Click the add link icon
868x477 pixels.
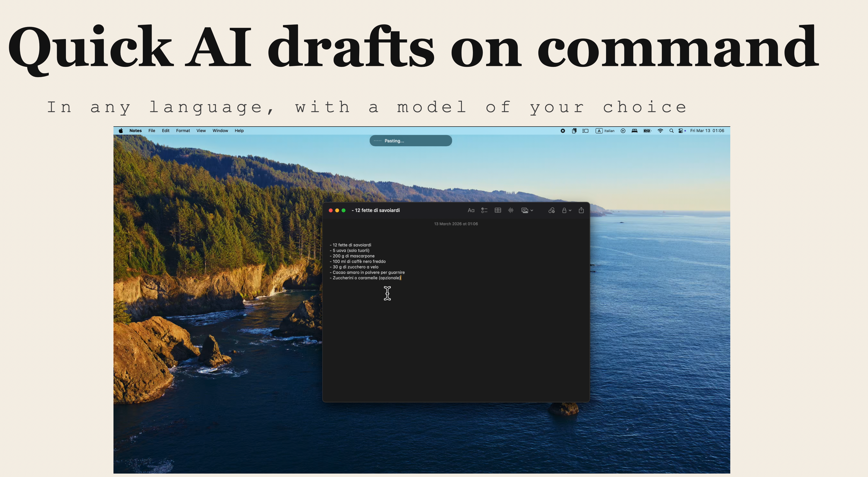[551, 210]
